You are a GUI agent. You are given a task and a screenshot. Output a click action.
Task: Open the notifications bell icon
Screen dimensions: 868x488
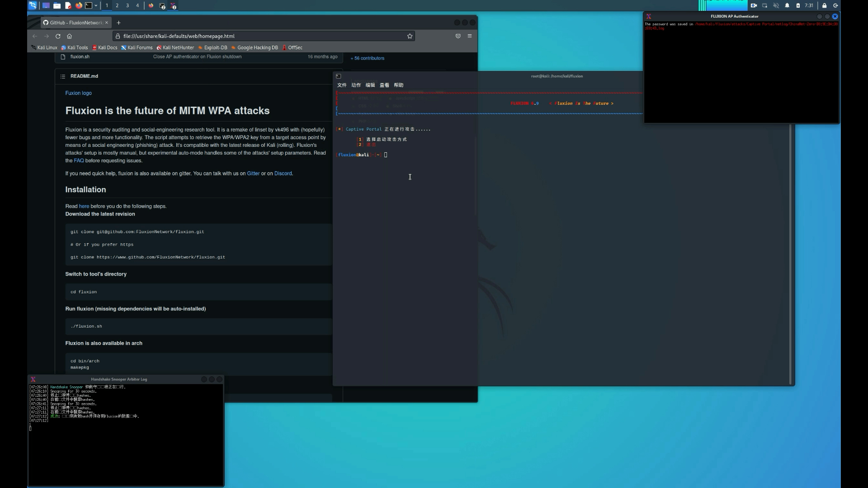point(787,5)
